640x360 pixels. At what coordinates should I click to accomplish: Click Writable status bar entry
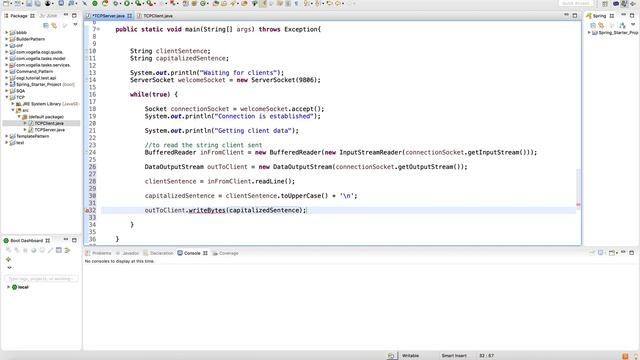(410, 356)
